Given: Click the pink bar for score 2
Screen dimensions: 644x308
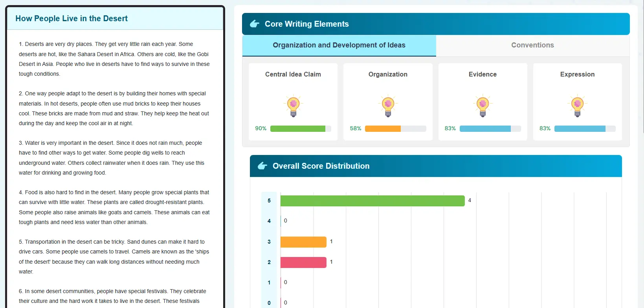Looking at the screenshot, I should (303, 262).
